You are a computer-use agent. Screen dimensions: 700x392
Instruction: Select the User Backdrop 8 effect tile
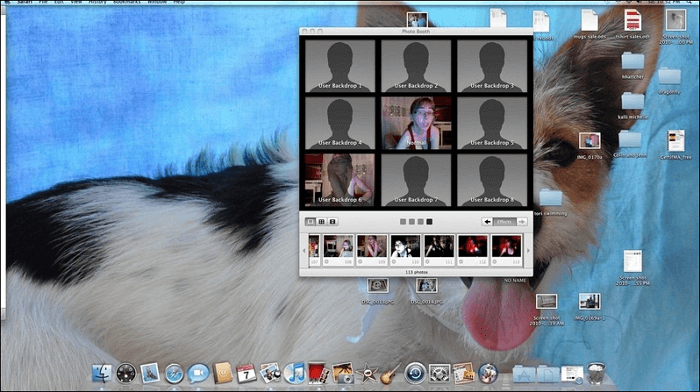coord(492,180)
